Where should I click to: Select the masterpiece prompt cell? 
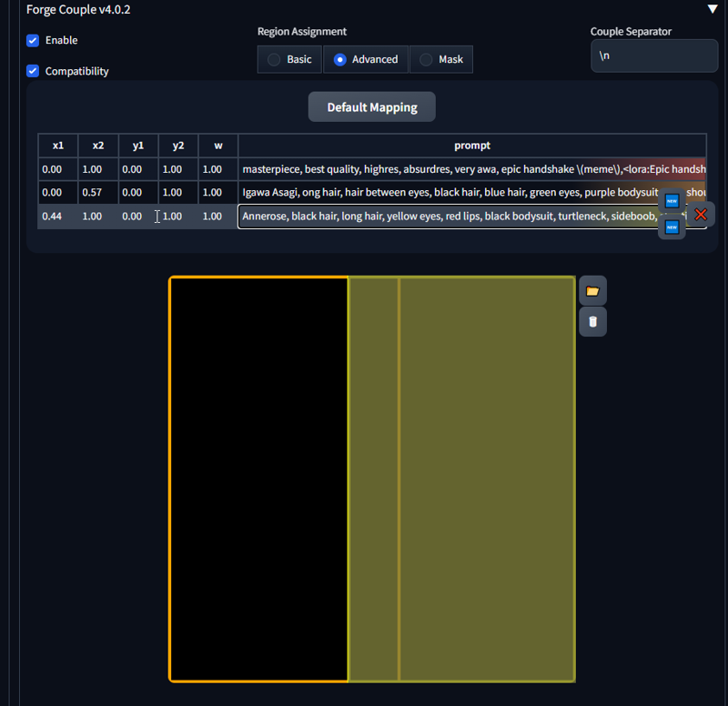pos(472,169)
